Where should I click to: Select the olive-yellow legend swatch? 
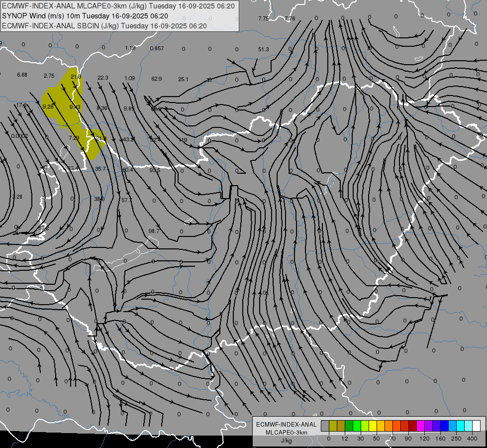(333, 426)
